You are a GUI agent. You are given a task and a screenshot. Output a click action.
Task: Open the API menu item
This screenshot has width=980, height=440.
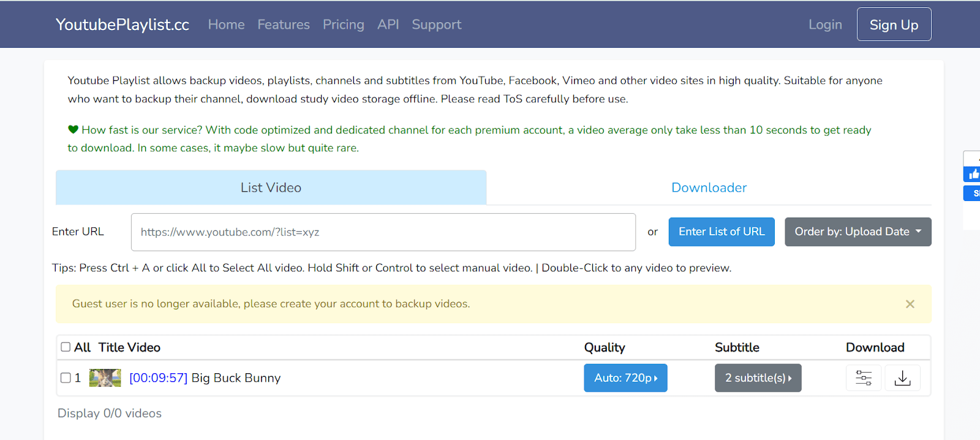(x=388, y=25)
